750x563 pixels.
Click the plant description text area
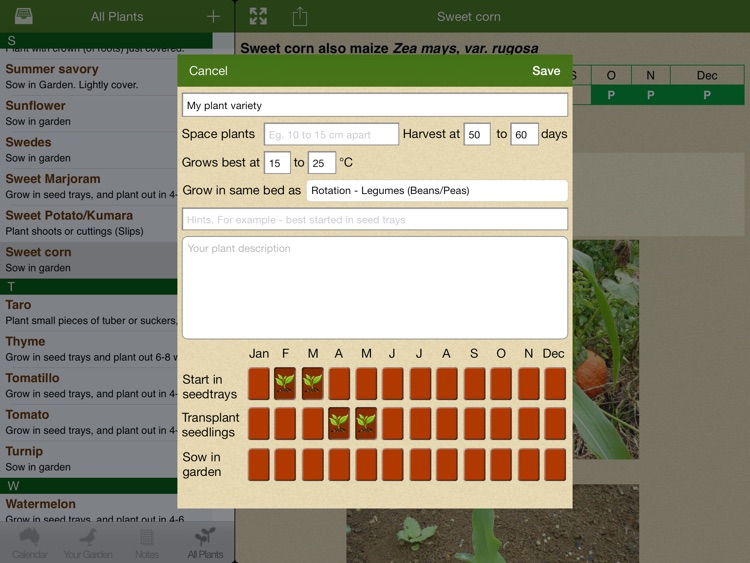pyautogui.click(x=375, y=288)
